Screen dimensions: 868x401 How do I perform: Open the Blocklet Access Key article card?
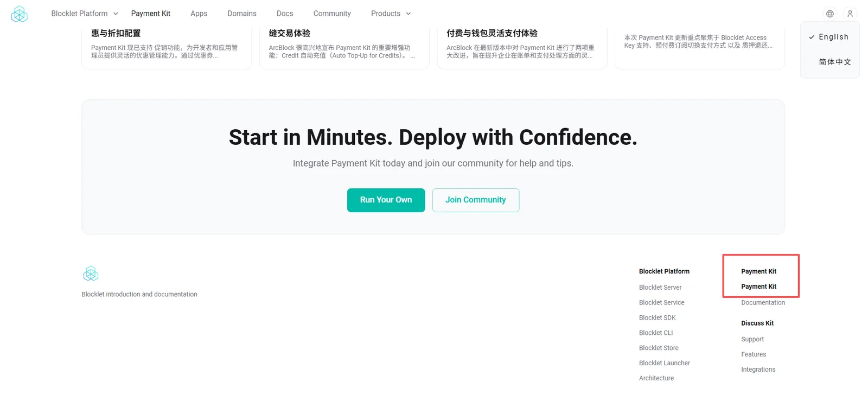tap(700, 48)
